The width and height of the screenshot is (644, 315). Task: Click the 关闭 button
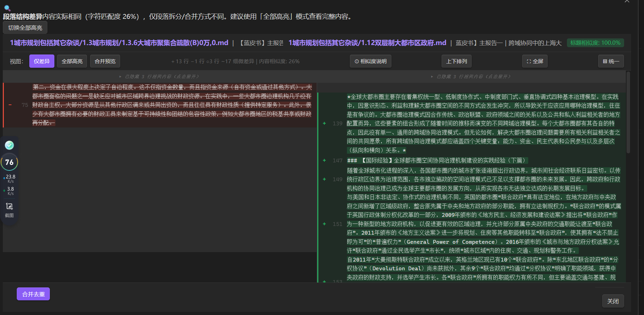coord(613,301)
